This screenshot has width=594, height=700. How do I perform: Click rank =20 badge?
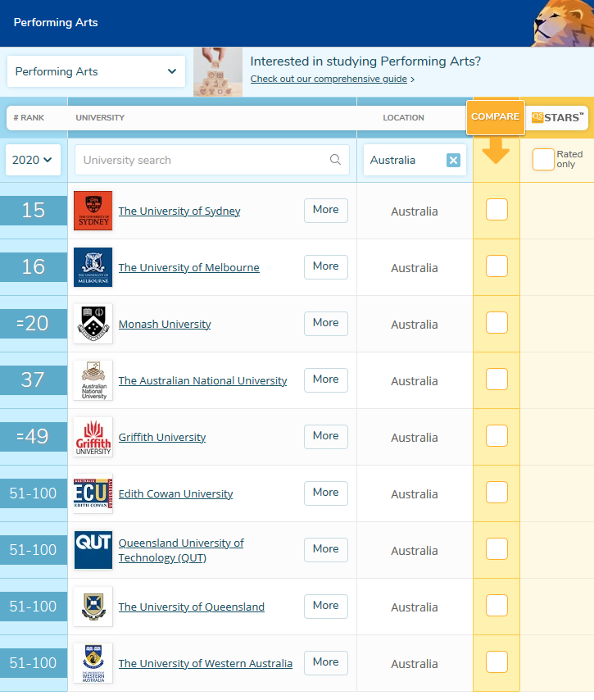tap(34, 323)
